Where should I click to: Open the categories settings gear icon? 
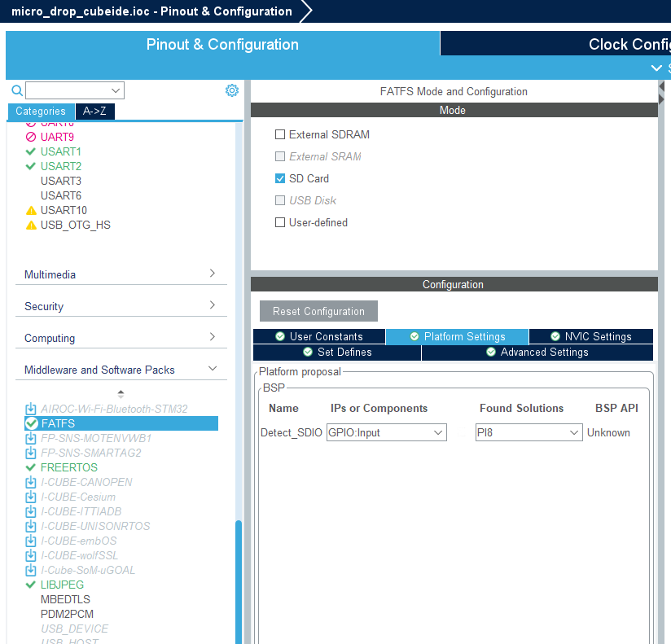click(x=232, y=90)
